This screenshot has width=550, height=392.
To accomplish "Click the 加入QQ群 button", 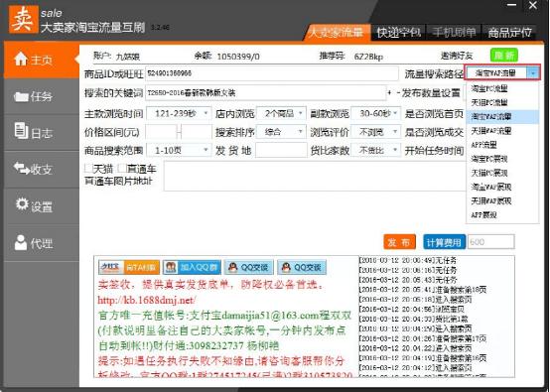I will click(192, 268).
